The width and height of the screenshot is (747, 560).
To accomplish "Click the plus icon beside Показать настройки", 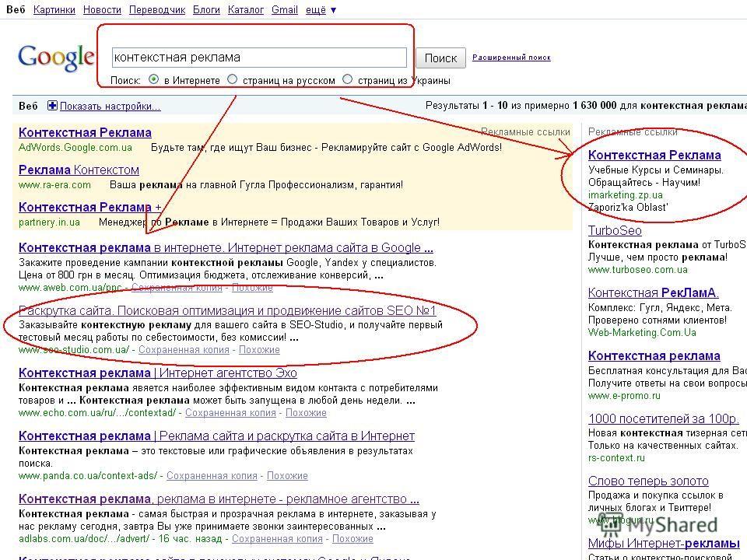I will click(x=52, y=106).
